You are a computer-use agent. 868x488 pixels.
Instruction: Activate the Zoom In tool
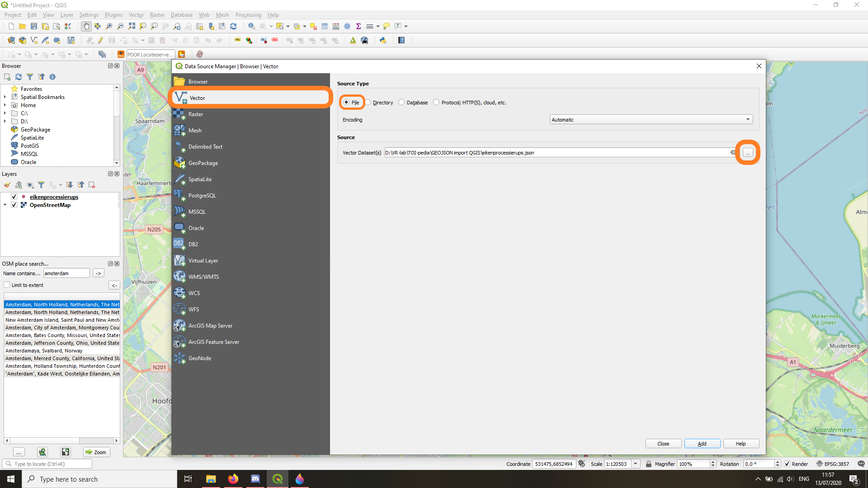(x=108, y=26)
